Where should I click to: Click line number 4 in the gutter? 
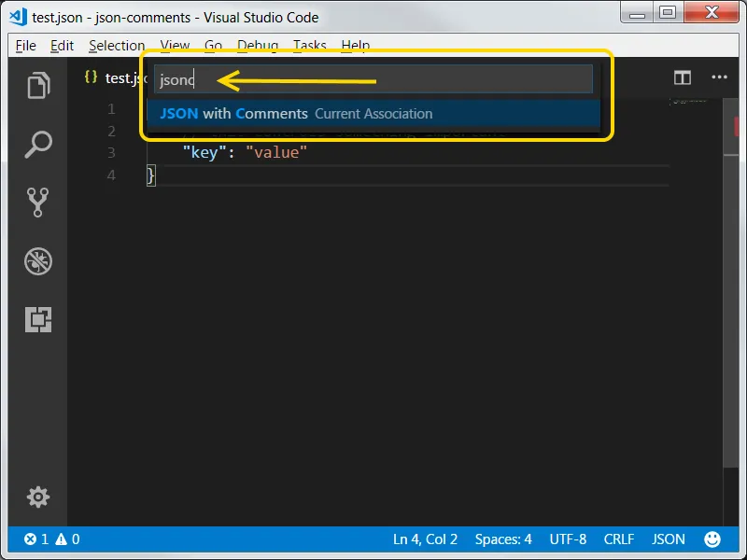pos(111,175)
